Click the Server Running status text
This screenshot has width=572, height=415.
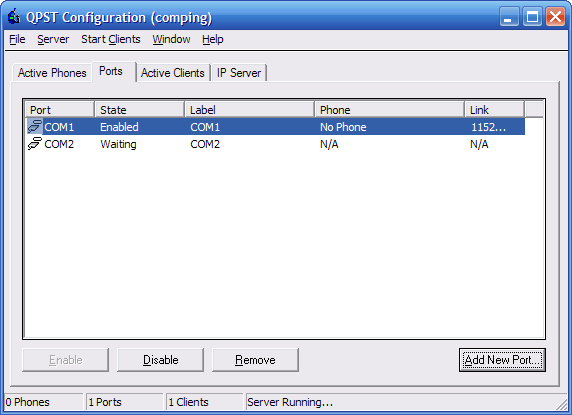[x=290, y=402]
